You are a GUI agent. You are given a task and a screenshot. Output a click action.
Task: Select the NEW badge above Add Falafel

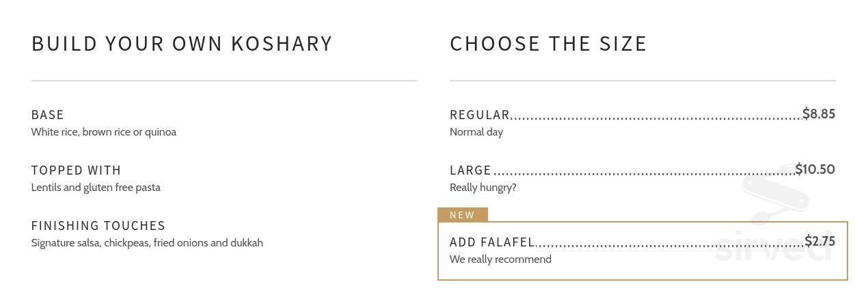[x=463, y=215]
